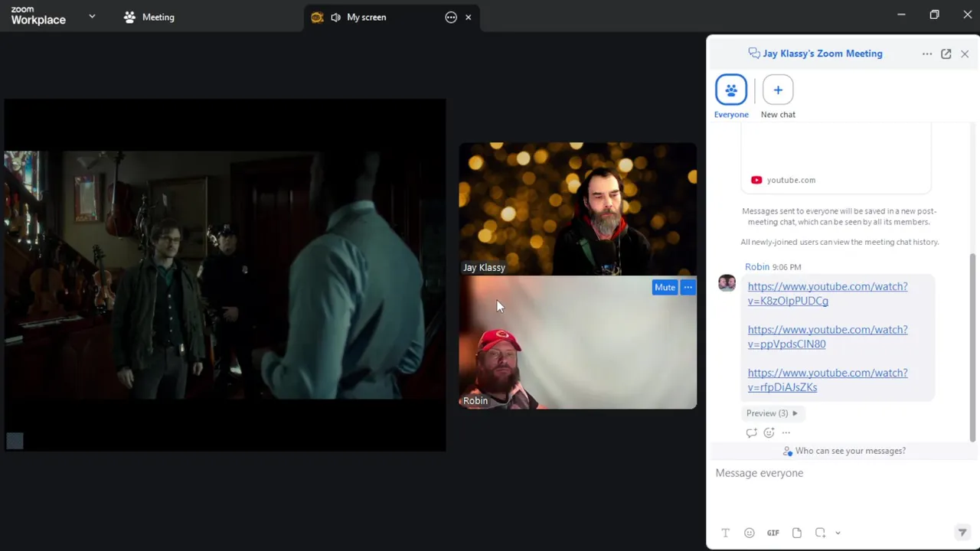The height and width of the screenshot is (551, 980).
Task: Restore down the Zoom window
Action: 934,15
